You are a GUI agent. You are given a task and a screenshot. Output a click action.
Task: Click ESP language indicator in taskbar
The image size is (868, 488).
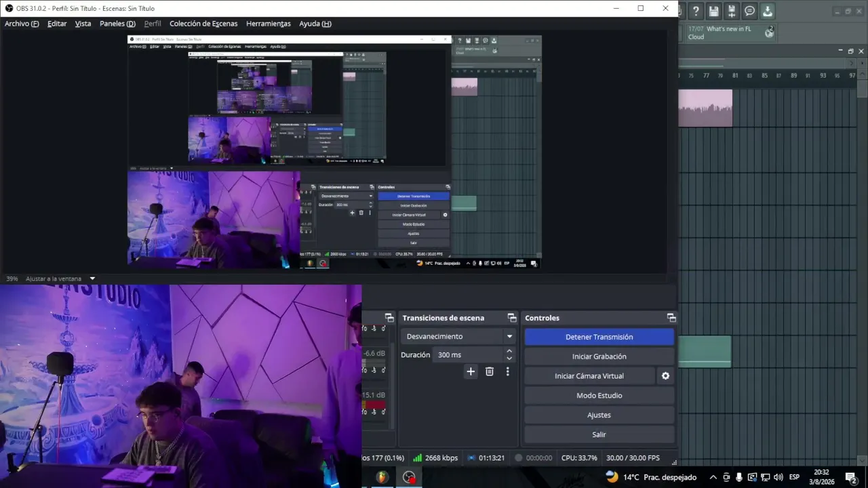[x=794, y=477]
